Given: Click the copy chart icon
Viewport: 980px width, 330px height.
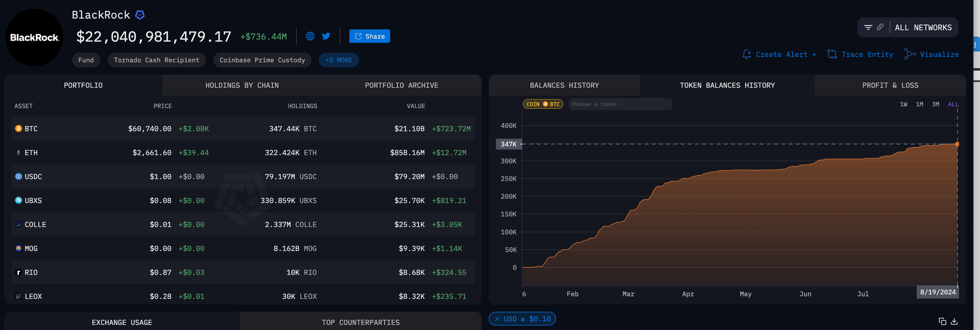Looking at the screenshot, I should point(942,321).
